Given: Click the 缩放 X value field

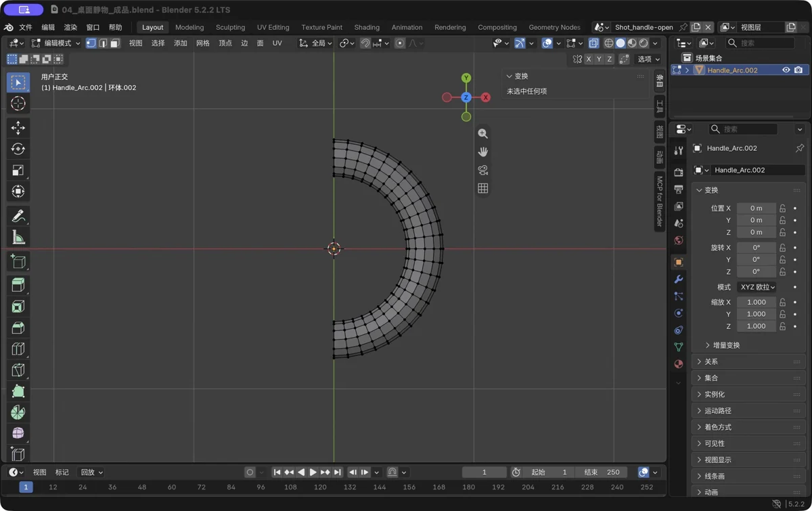Looking at the screenshot, I should coord(757,303).
